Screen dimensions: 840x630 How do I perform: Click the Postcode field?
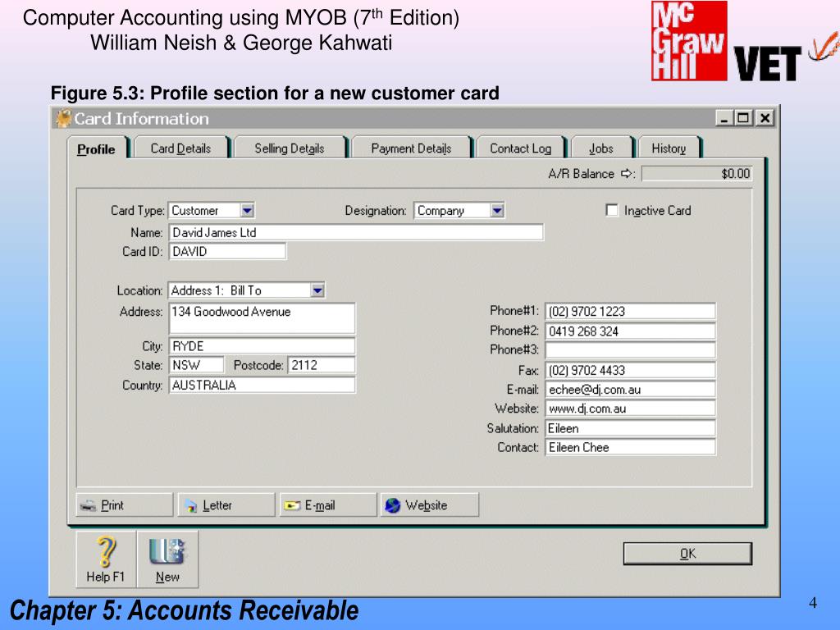[322, 365]
